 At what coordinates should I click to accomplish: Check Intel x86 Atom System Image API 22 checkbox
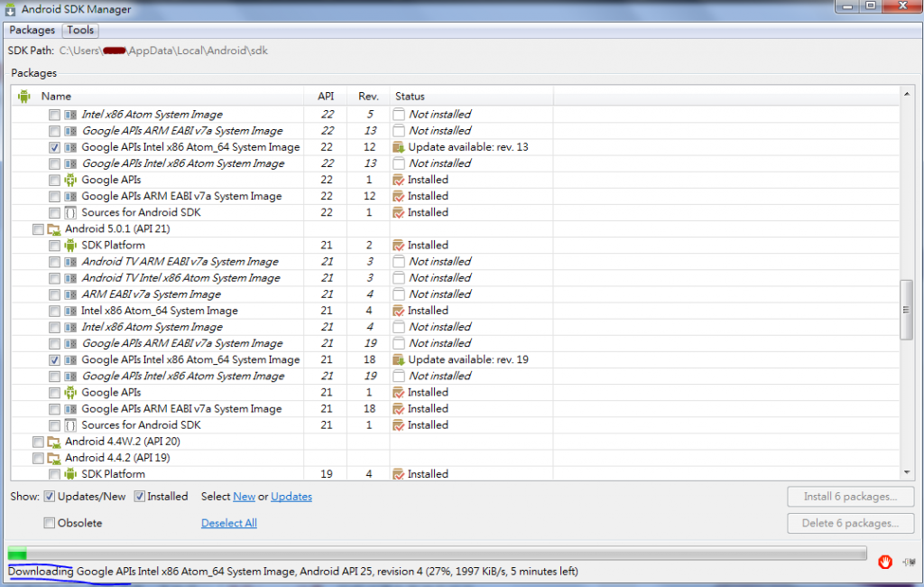tap(54, 115)
